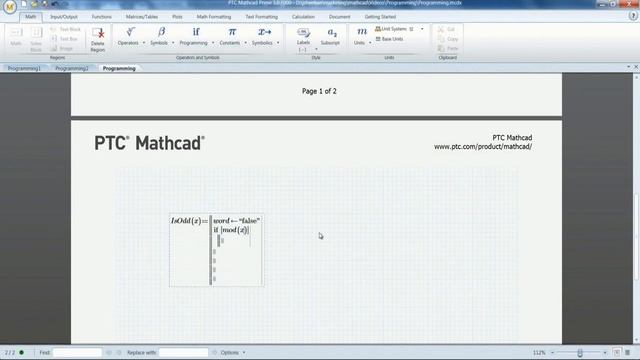Expand the Operators dropdown arrow
Viewport: 640px width, 360px height.
[144, 43]
